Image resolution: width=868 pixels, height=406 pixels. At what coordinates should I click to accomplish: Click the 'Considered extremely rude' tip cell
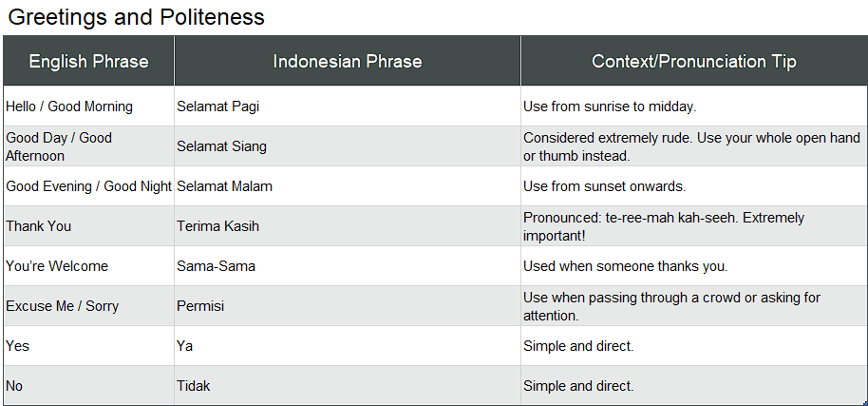click(x=693, y=146)
